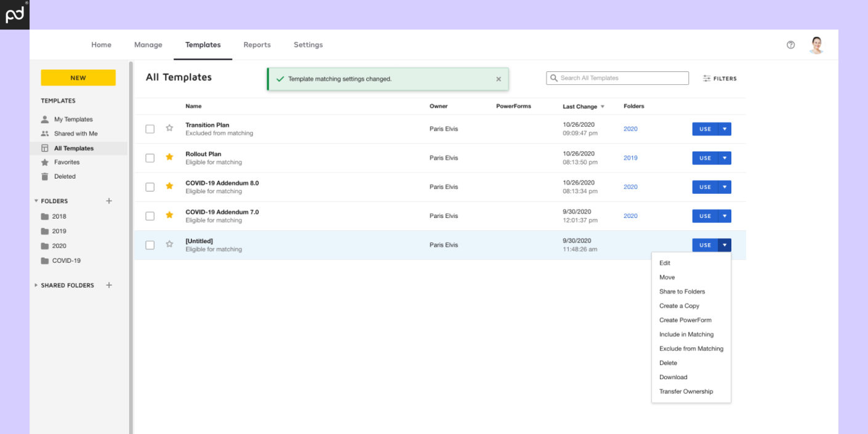Click the Deleted trash icon

[x=46, y=176]
